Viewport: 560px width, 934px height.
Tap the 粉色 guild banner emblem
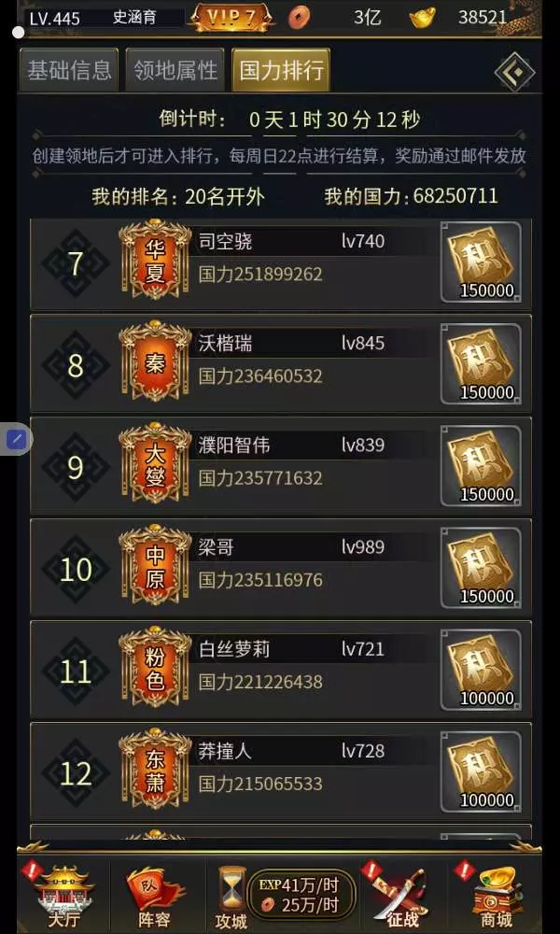click(155, 667)
